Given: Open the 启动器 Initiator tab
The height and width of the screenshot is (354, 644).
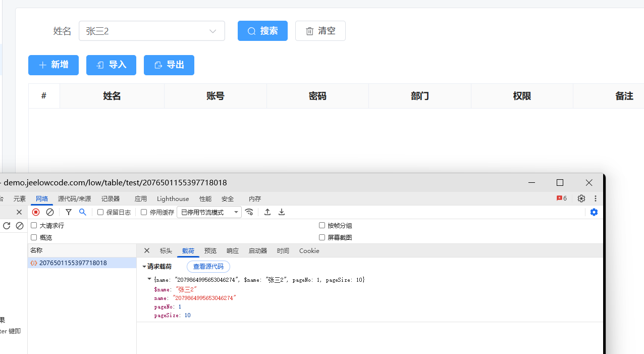Looking at the screenshot, I should click(x=258, y=250).
